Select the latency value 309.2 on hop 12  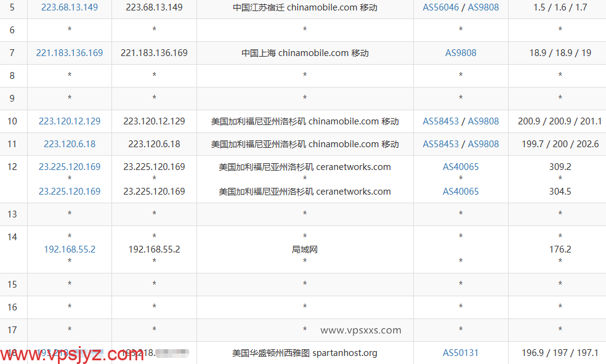(560, 166)
